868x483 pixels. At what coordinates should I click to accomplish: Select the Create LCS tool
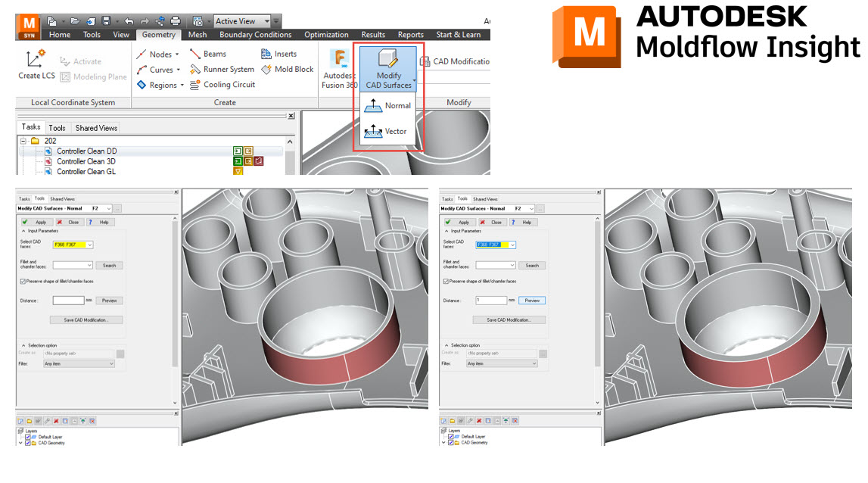[x=36, y=65]
